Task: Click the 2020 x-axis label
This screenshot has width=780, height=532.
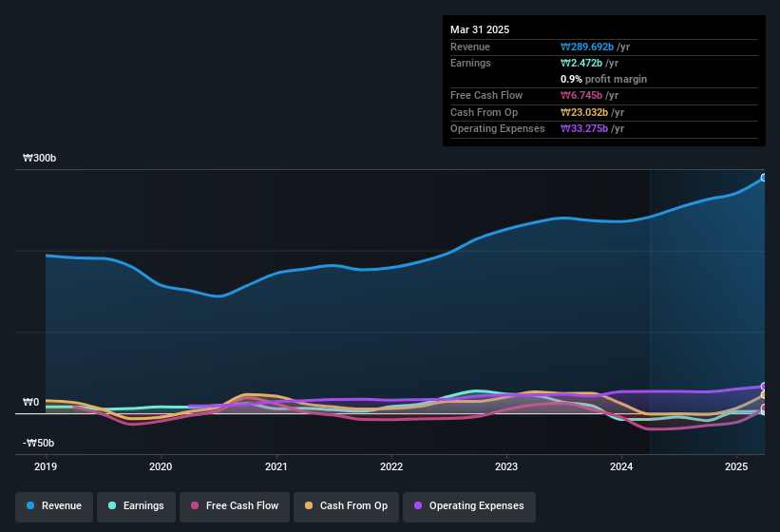Action: (x=161, y=466)
